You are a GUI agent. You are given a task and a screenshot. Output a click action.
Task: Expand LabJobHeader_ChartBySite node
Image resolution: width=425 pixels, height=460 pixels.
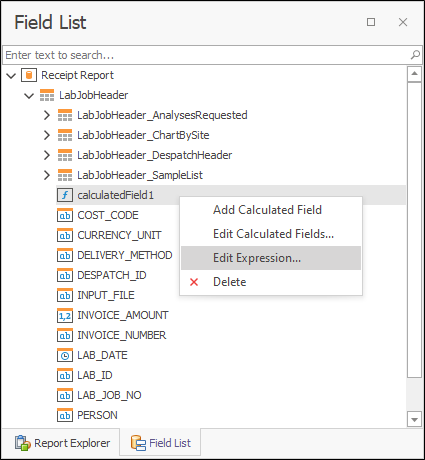[x=47, y=135]
